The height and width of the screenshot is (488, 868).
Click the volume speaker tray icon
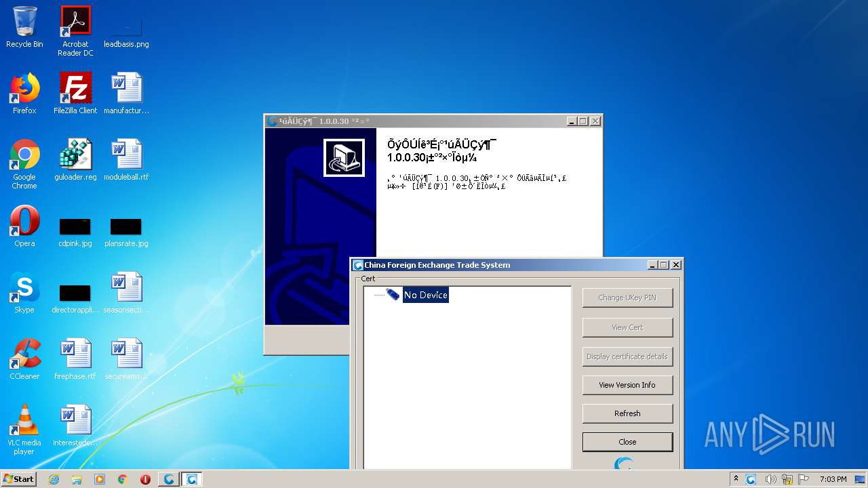tap(770, 479)
